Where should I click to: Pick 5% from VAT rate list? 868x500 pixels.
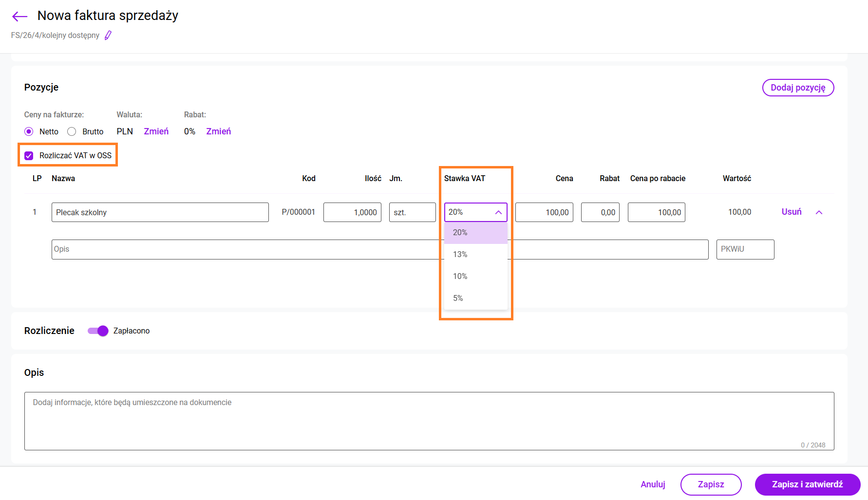pos(458,298)
